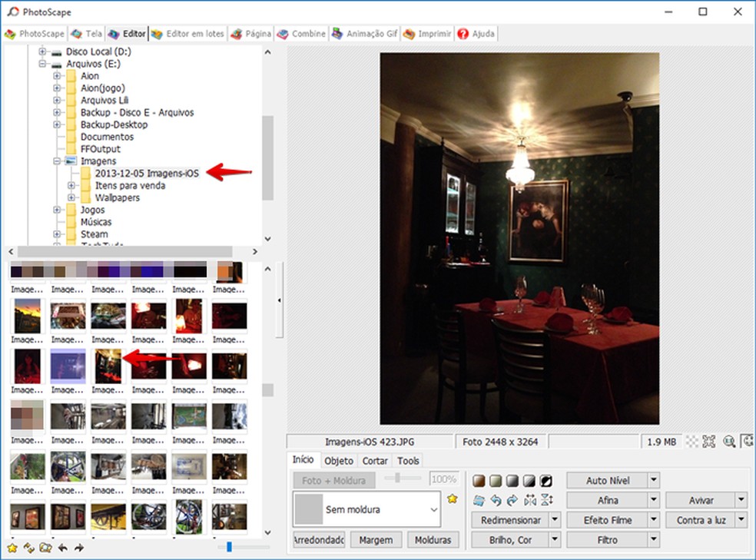This screenshot has height=560, width=756.
Task: Click the sepia color effect icon
Action: [x=479, y=481]
